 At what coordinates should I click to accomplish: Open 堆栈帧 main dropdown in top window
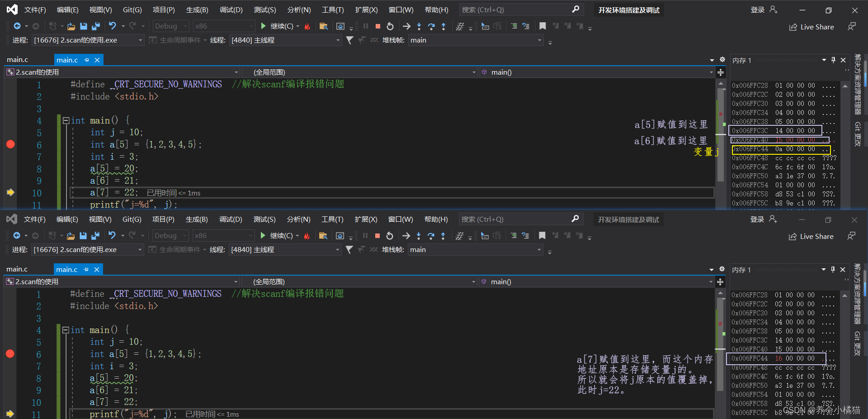[476, 40]
